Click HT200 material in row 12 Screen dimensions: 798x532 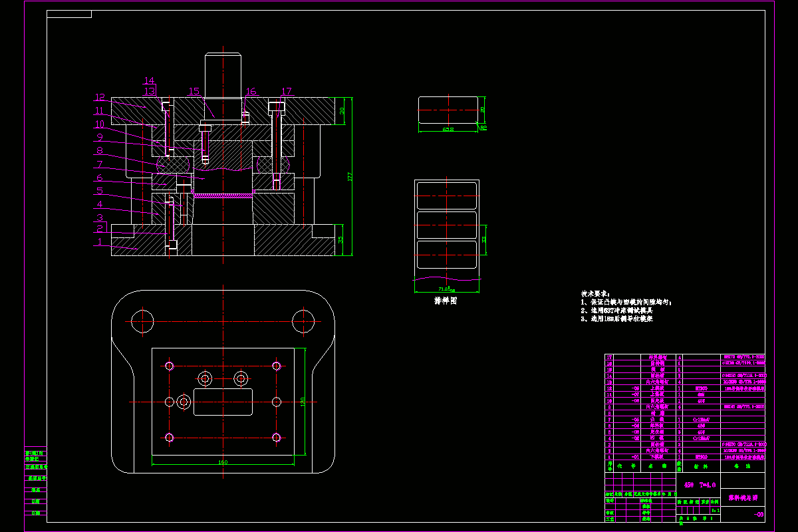tap(701, 388)
